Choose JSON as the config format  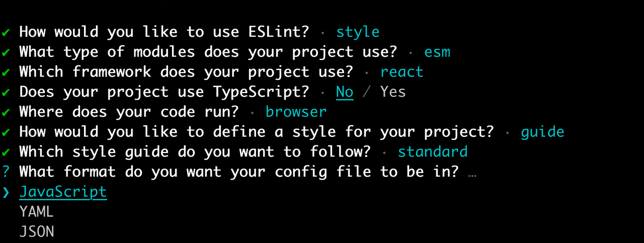(37, 232)
